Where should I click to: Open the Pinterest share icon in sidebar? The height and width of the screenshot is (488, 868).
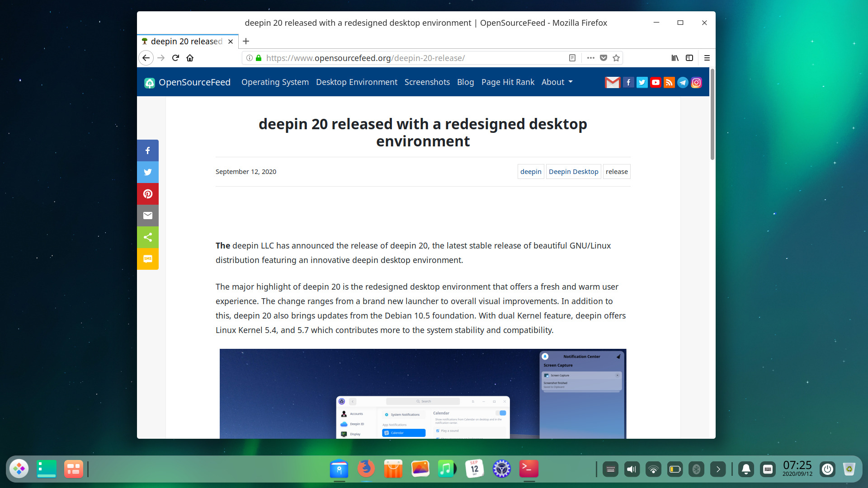(x=148, y=194)
